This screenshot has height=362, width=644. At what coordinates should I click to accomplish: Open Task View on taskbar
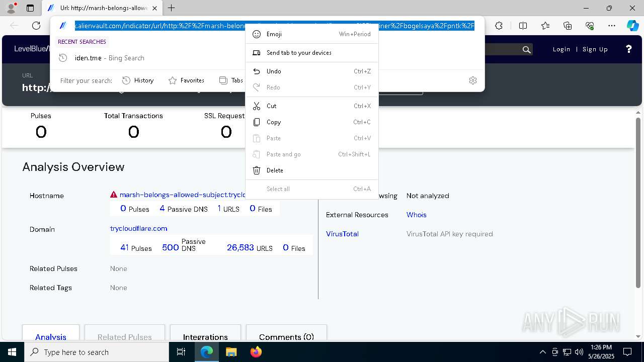pyautogui.click(x=181, y=352)
